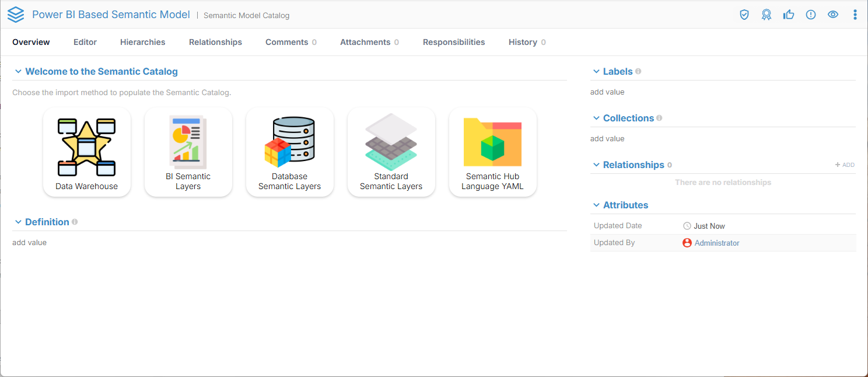The image size is (868, 377).
Task: Collapse the Attributes panel
Action: click(596, 205)
